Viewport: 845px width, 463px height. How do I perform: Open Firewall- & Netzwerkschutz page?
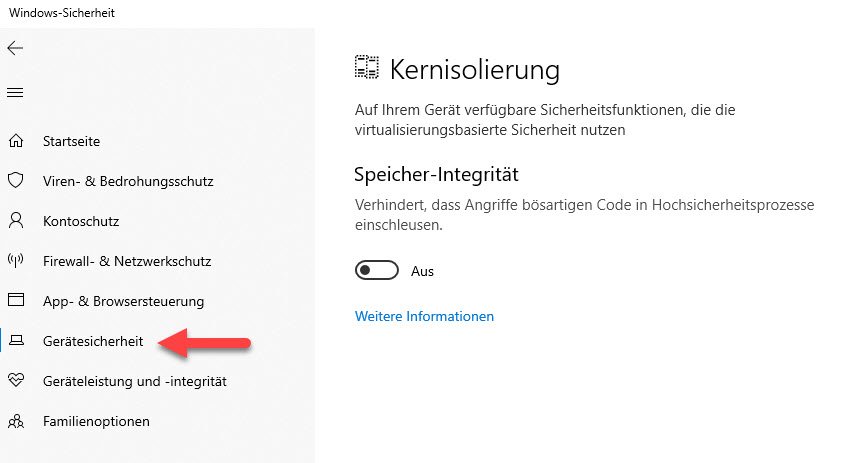[x=127, y=261]
